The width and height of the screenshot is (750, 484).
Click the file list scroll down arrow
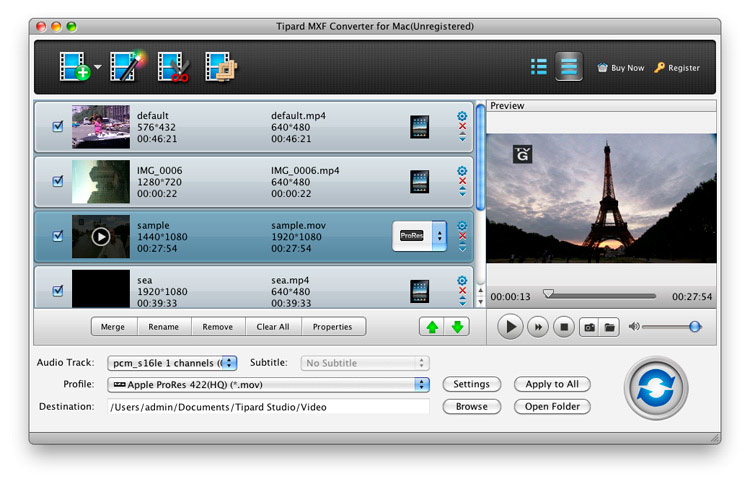click(481, 302)
